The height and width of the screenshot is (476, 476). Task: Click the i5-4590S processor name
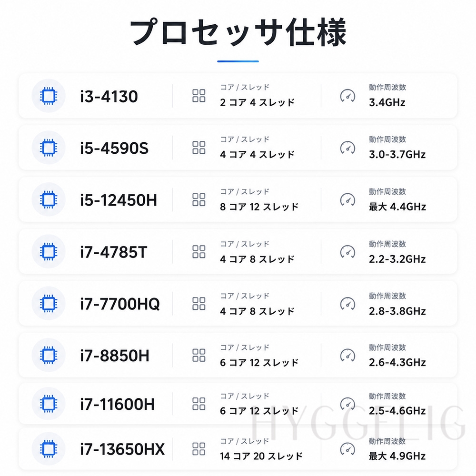(x=114, y=148)
